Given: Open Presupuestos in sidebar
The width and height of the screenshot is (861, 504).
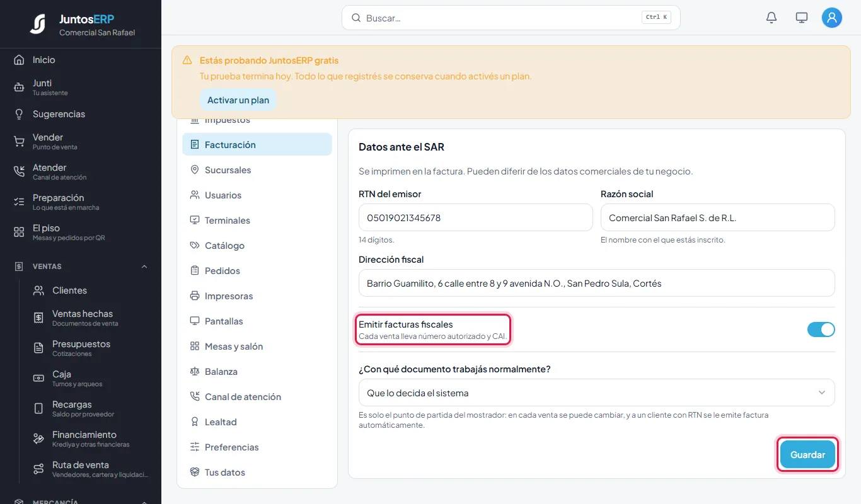Looking at the screenshot, I should (x=90, y=348).
